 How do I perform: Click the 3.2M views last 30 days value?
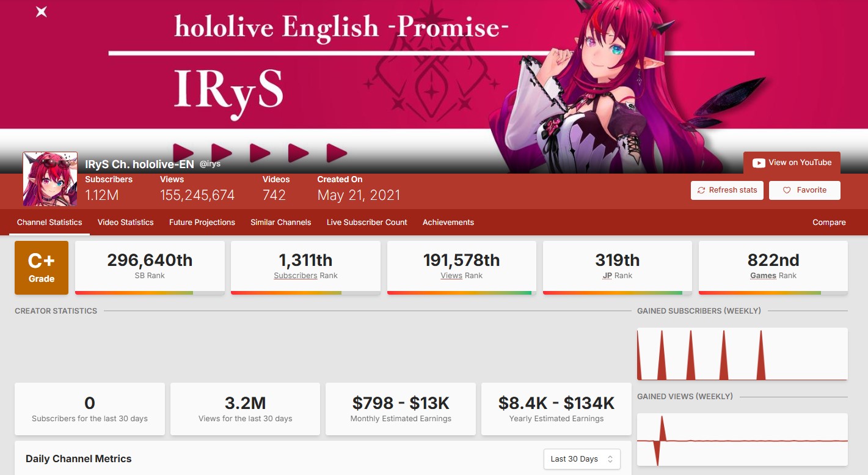point(246,403)
